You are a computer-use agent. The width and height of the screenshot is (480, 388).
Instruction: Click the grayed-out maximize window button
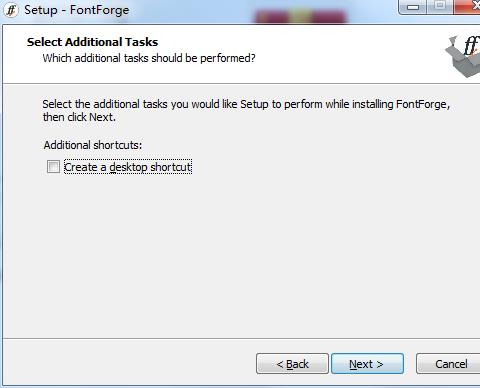(440, 6)
